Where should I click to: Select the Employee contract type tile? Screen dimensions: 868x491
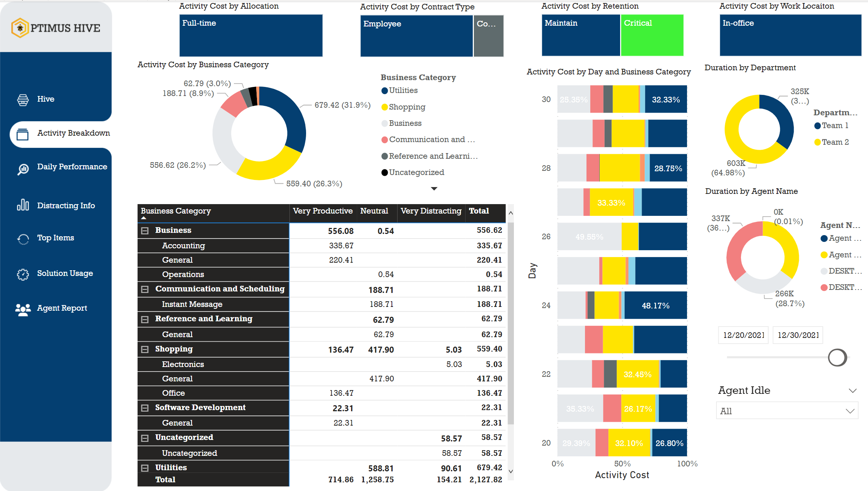(416, 36)
